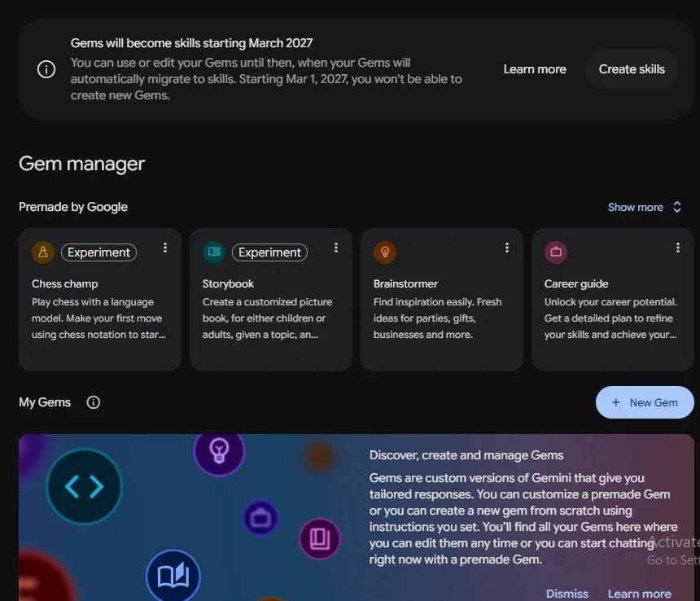Click the Experiment badge on Chess champ

[98, 252]
